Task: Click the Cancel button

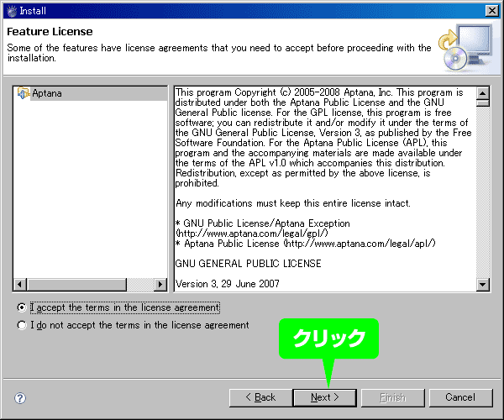Action: [x=460, y=398]
